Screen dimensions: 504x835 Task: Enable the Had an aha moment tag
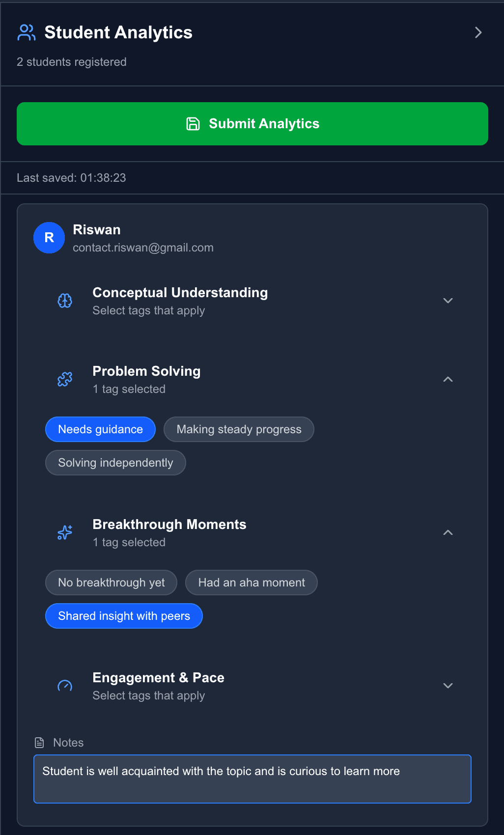[251, 583]
